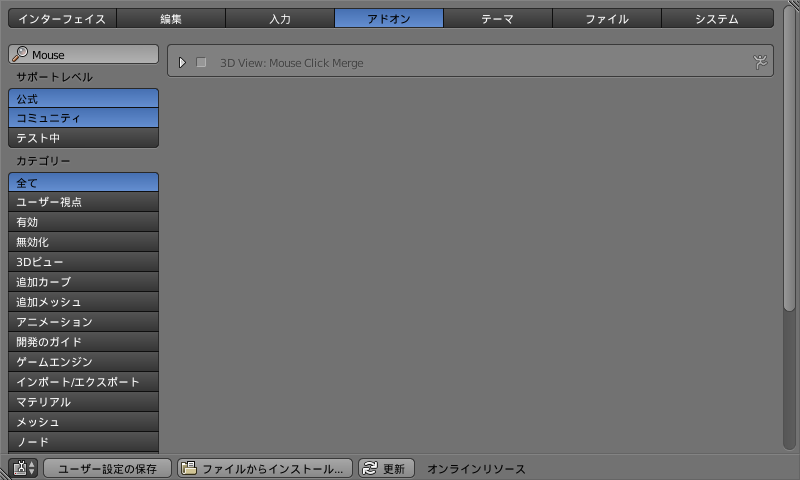This screenshot has width=800, height=480.
Task: Click the magnifier icon in search field
Action: [20, 54]
